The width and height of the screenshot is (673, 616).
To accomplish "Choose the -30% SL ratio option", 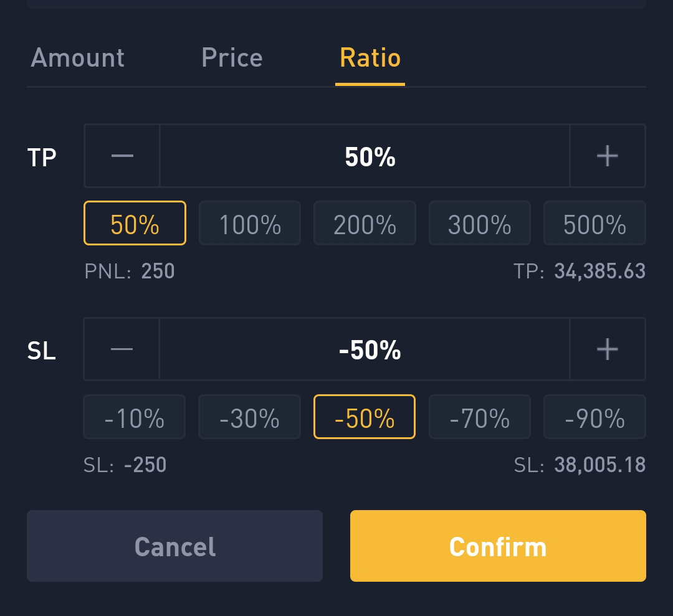I will 250,417.
